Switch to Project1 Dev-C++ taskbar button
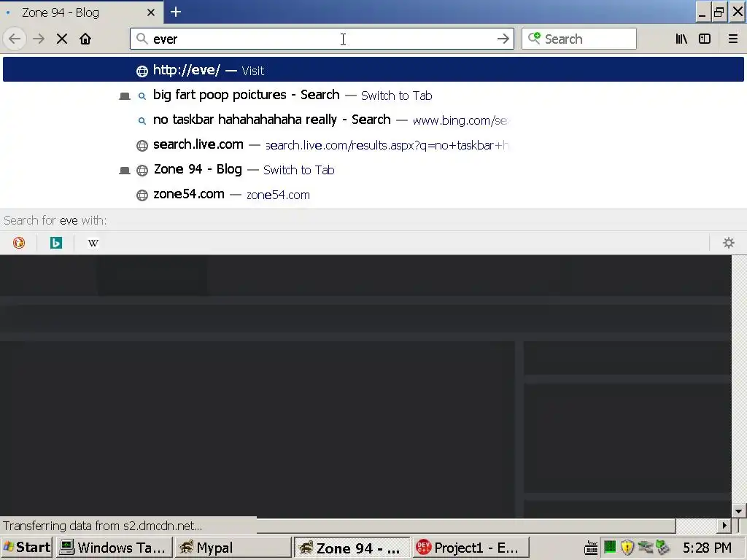The width and height of the screenshot is (747, 560). [471, 548]
